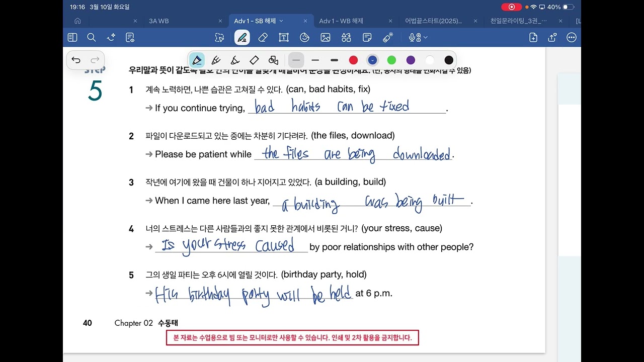Open the home library icon

click(x=77, y=21)
